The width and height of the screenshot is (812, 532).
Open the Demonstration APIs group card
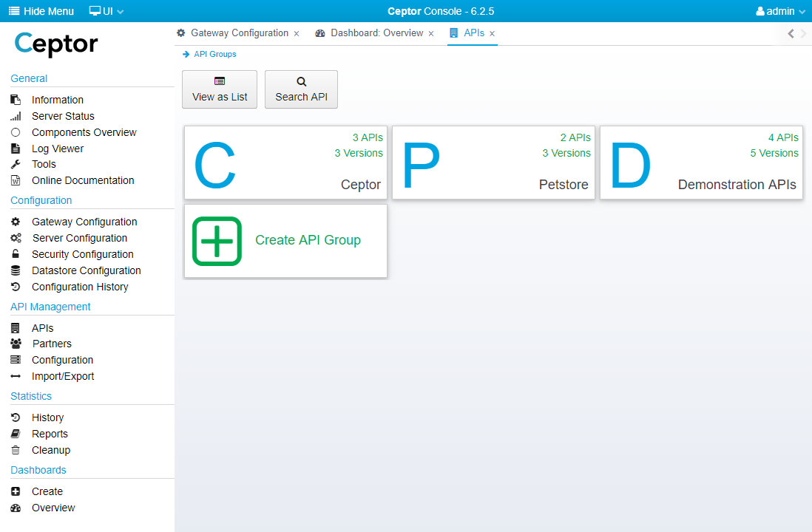(701, 163)
